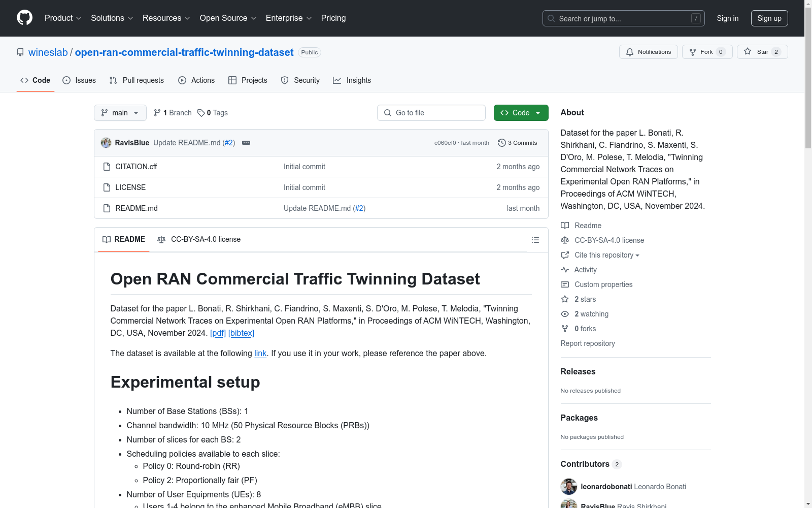View the 0 Tags list
Image resolution: width=812 pixels, height=508 pixels.
point(213,113)
